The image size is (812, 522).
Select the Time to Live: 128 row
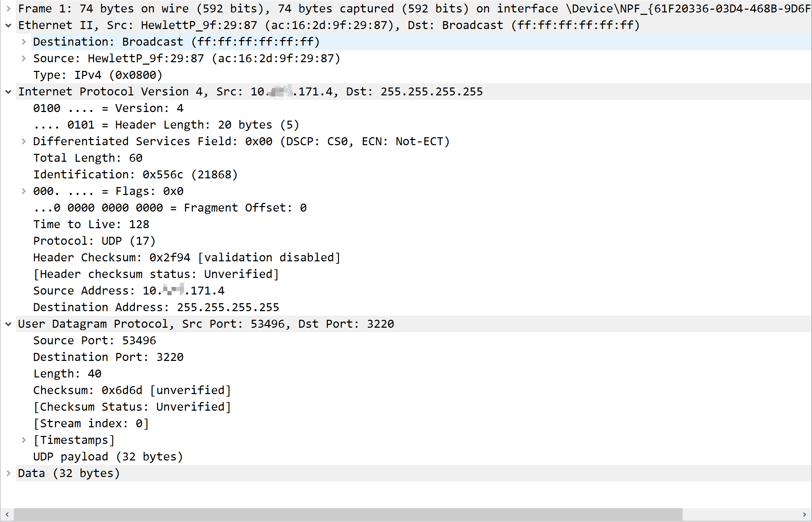pos(91,224)
